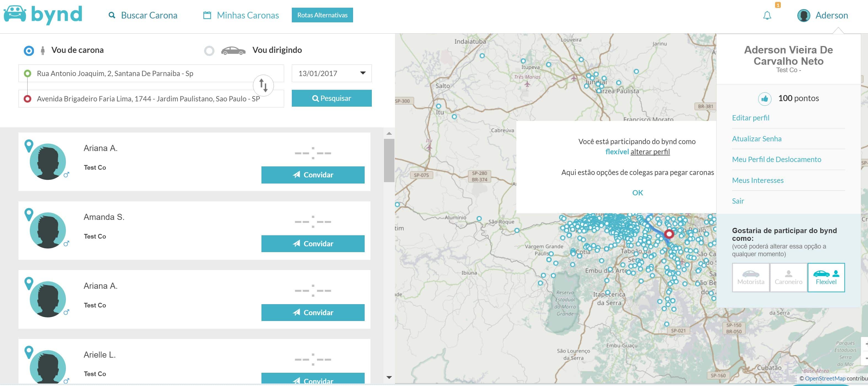Click the Aderson profile avatar
The width and height of the screenshot is (868, 386).
pos(804,15)
